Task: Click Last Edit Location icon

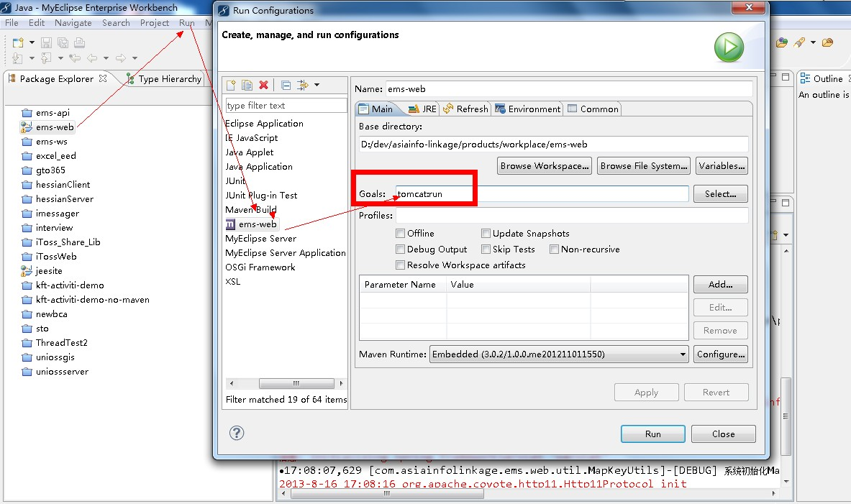Action: (75, 58)
